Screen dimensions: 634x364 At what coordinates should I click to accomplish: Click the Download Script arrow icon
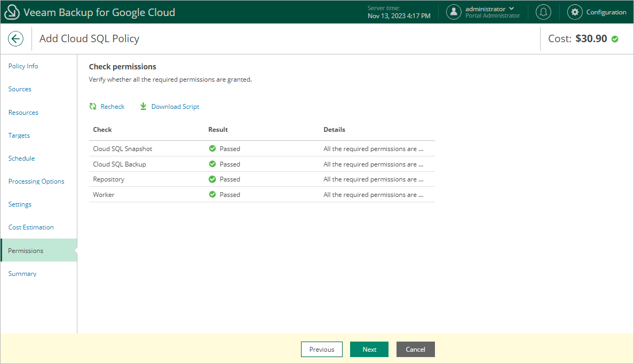[x=143, y=106]
